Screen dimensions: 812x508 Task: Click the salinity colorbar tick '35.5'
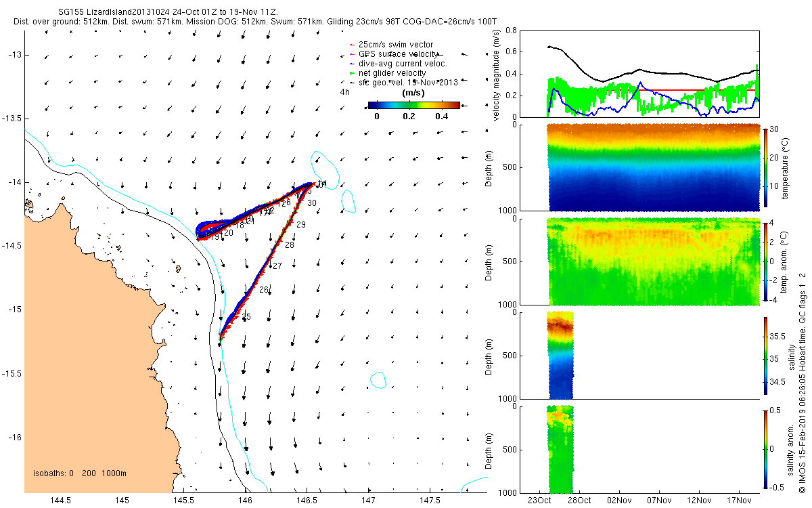pyautogui.click(x=779, y=336)
